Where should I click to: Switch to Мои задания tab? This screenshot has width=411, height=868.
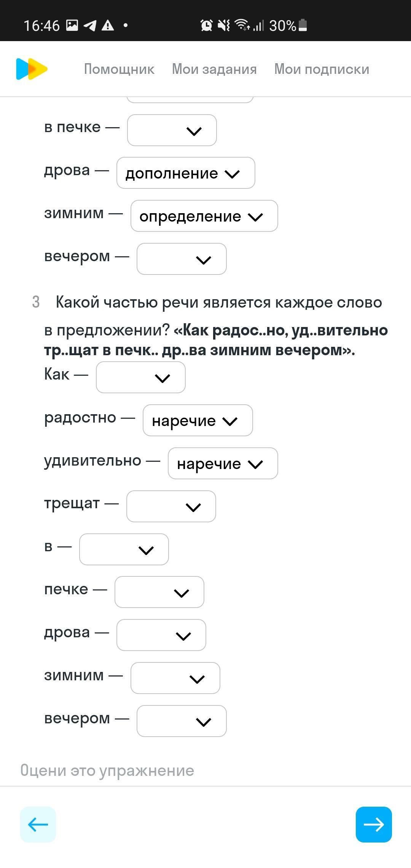click(214, 69)
